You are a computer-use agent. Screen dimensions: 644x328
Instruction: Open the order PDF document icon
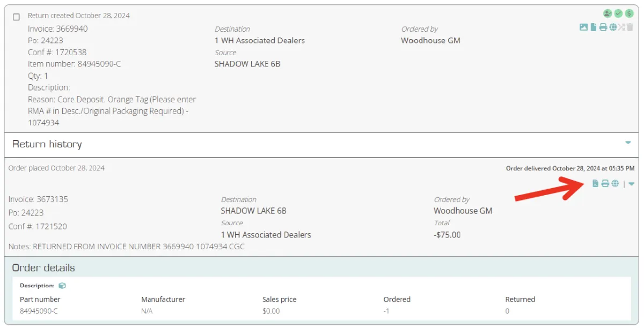point(595,184)
